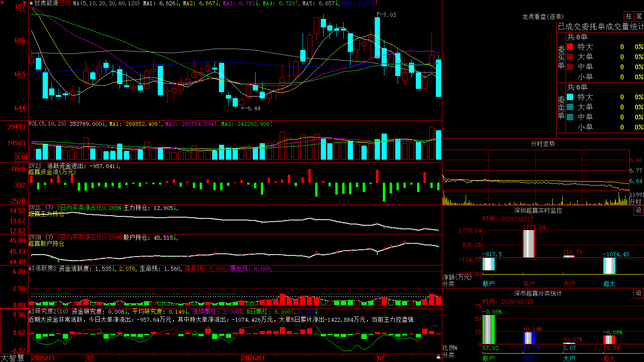Click the star favorite icon beside 甘肃能源
This screenshot has width=644, height=362.
(31, 3)
